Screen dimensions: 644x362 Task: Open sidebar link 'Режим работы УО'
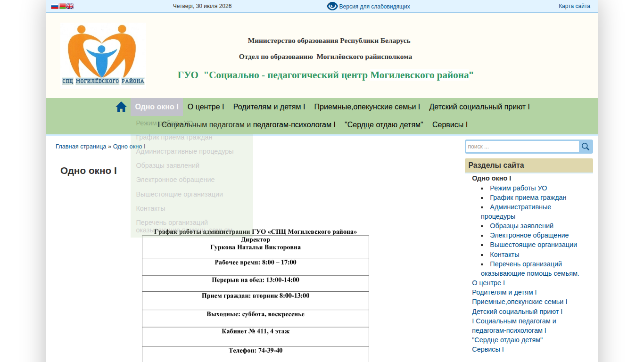pos(519,188)
